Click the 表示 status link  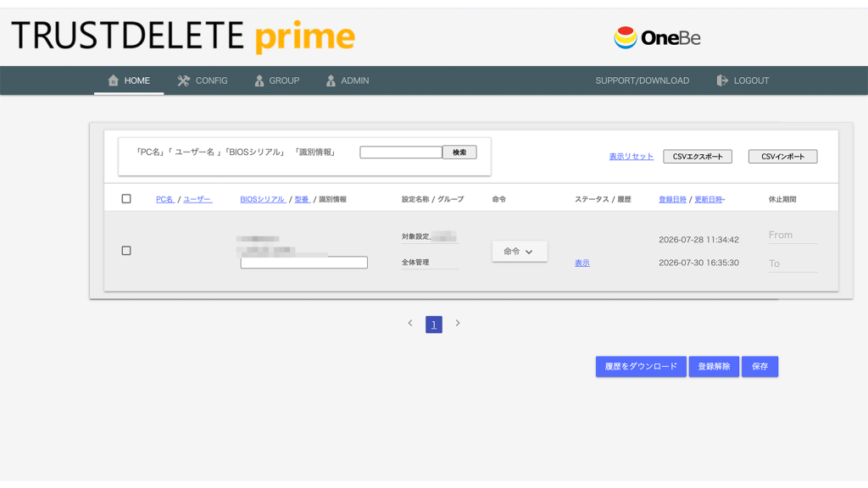click(581, 263)
